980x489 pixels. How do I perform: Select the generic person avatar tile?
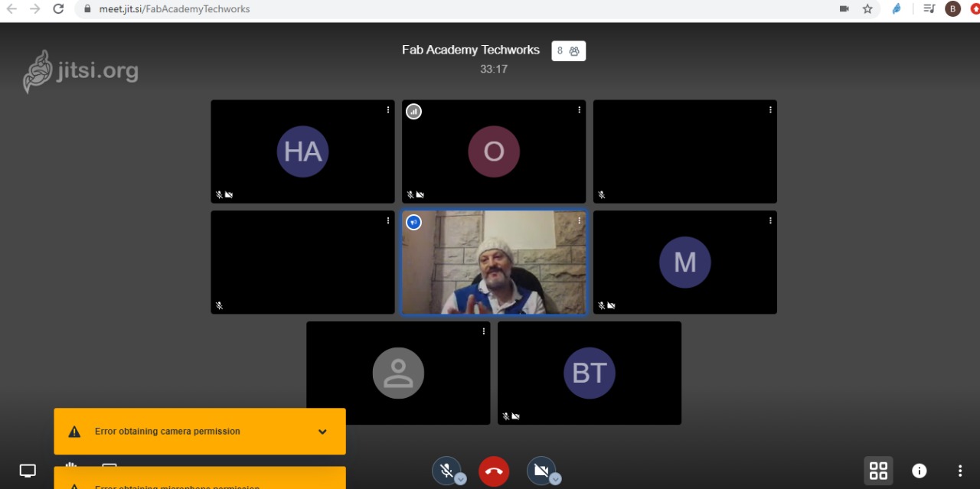coord(398,373)
